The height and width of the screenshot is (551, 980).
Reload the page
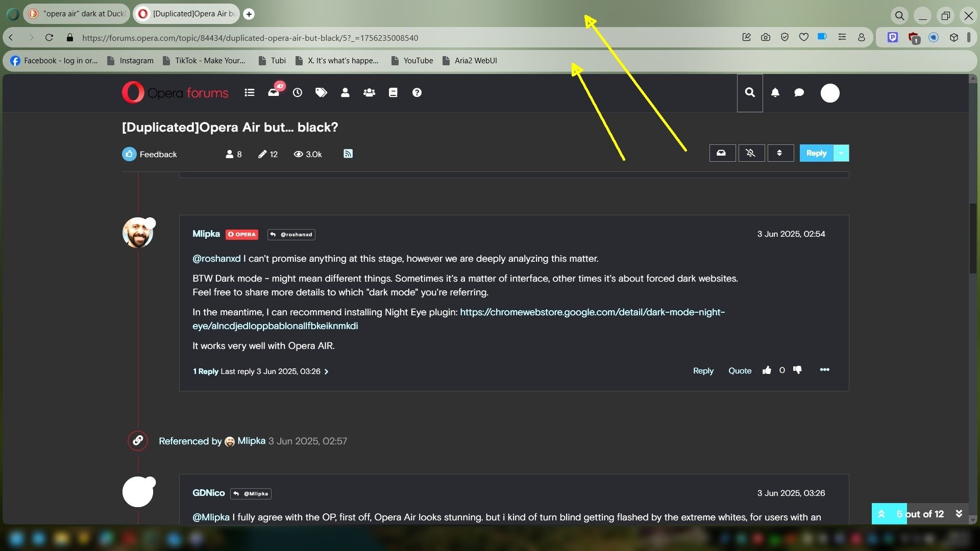pos(49,37)
